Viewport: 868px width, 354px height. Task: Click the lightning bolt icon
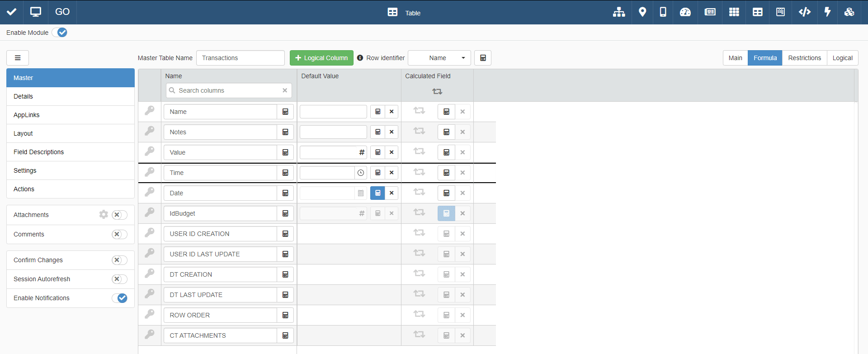[x=827, y=12]
